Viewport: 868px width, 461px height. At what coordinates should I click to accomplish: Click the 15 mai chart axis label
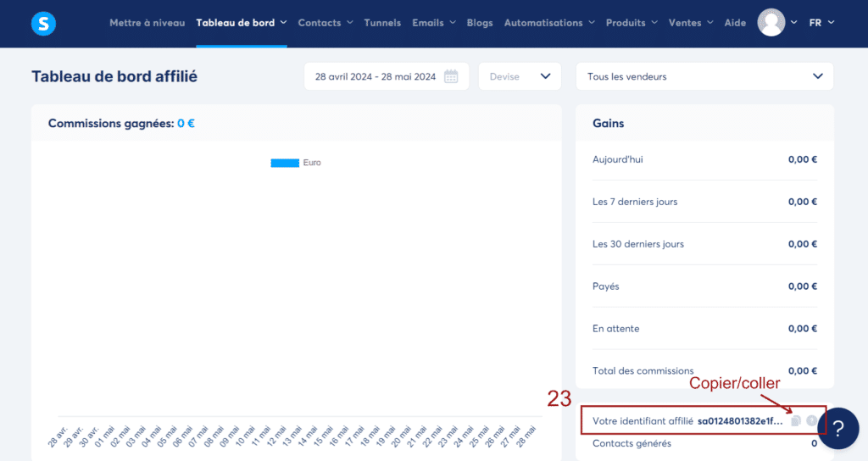(x=322, y=436)
